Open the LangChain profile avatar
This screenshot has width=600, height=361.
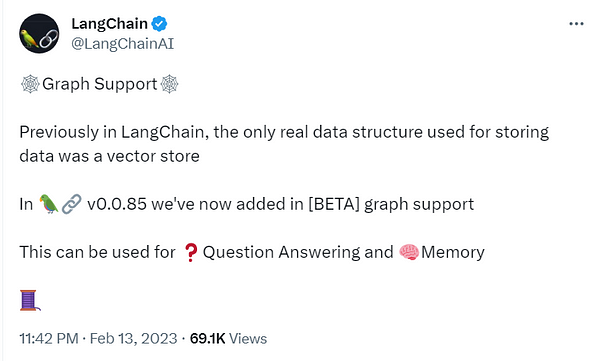39,33
